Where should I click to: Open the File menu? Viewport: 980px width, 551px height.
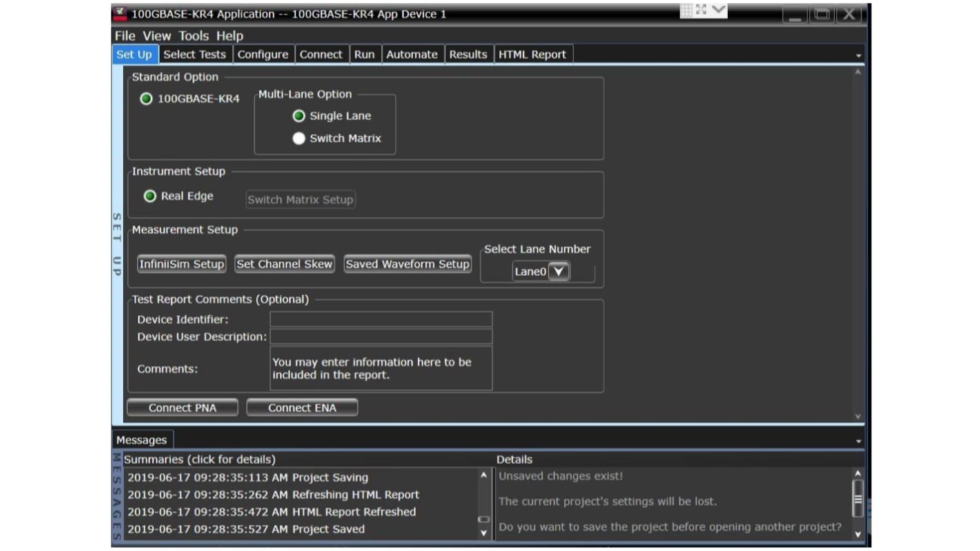pyautogui.click(x=125, y=36)
